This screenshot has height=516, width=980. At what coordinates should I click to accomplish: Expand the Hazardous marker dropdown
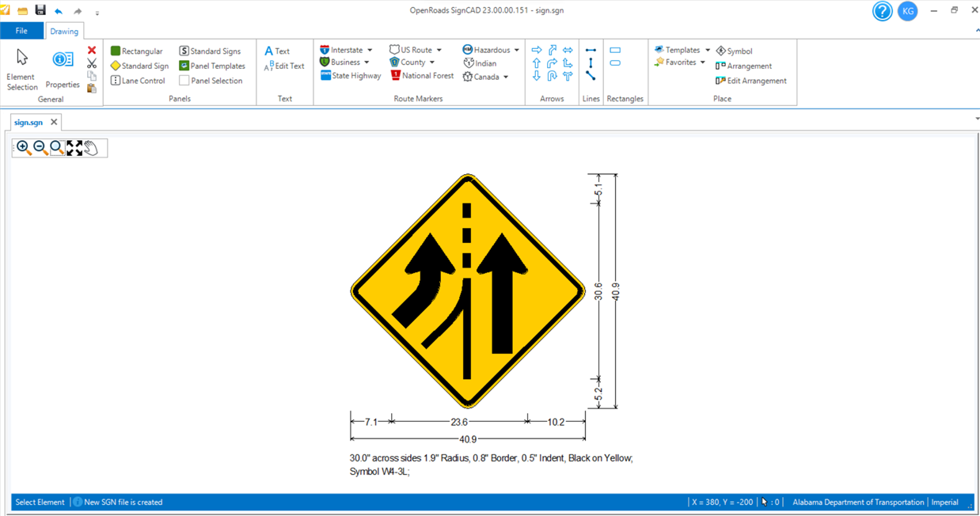click(517, 50)
